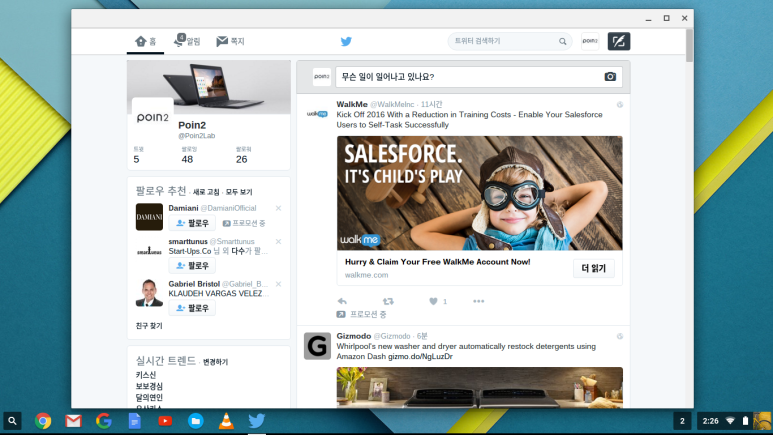
Task: Click the promoted icon beside Damiani
Action: tap(226, 223)
